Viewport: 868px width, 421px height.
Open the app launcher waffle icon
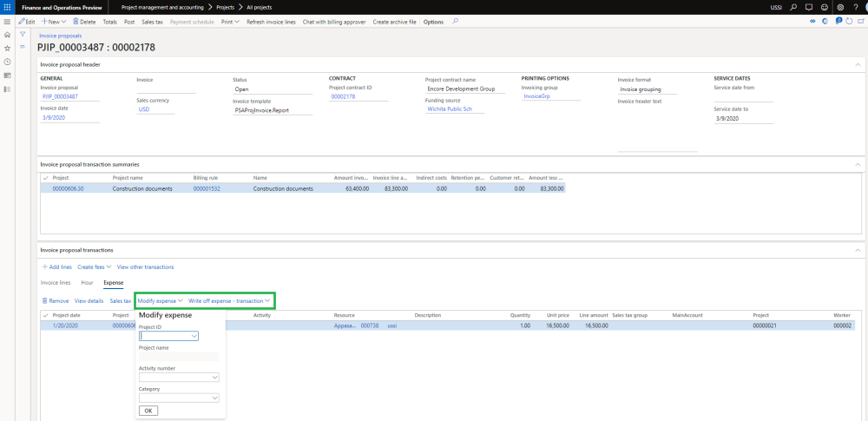click(x=7, y=7)
